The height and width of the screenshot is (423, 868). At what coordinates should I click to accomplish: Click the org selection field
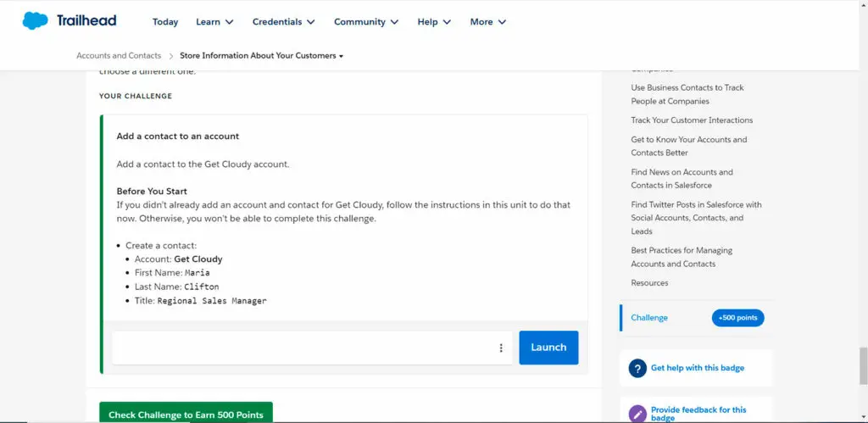click(312, 348)
